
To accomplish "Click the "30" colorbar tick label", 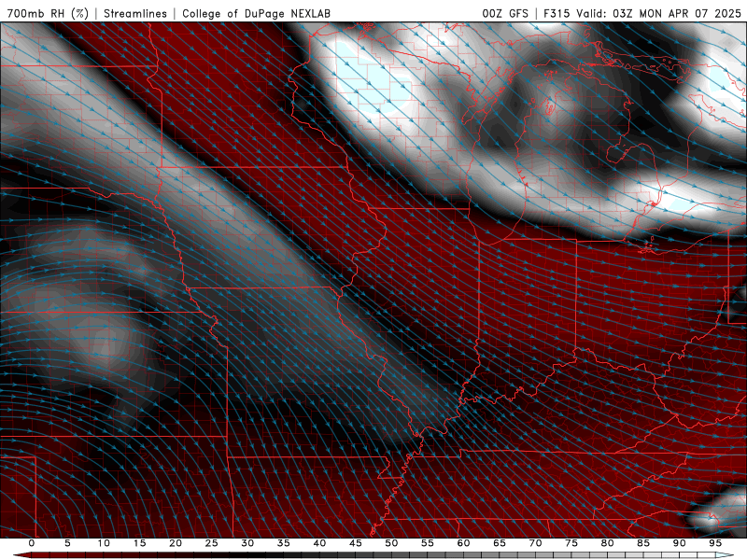I will 247,543.
